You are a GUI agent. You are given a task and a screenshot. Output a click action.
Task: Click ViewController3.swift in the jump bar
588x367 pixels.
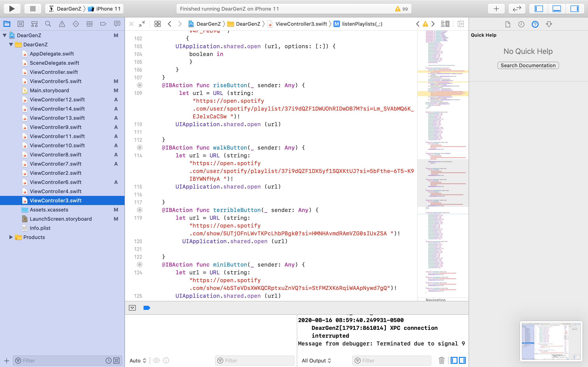(301, 24)
